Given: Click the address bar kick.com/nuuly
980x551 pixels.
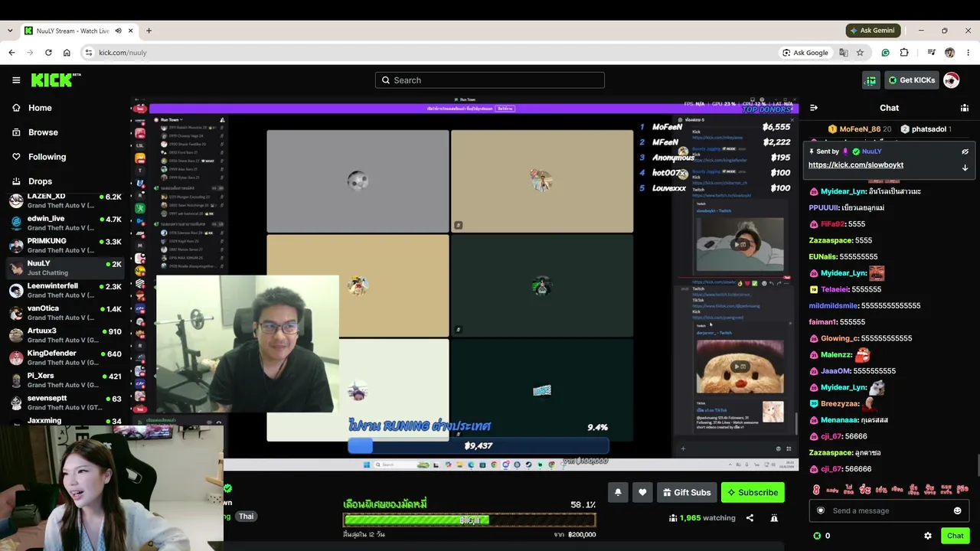Looking at the screenshot, I should point(122,53).
